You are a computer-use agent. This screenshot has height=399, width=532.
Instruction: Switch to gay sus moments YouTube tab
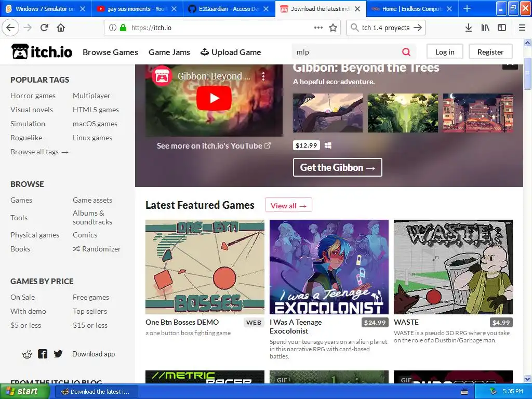point(137,9)
